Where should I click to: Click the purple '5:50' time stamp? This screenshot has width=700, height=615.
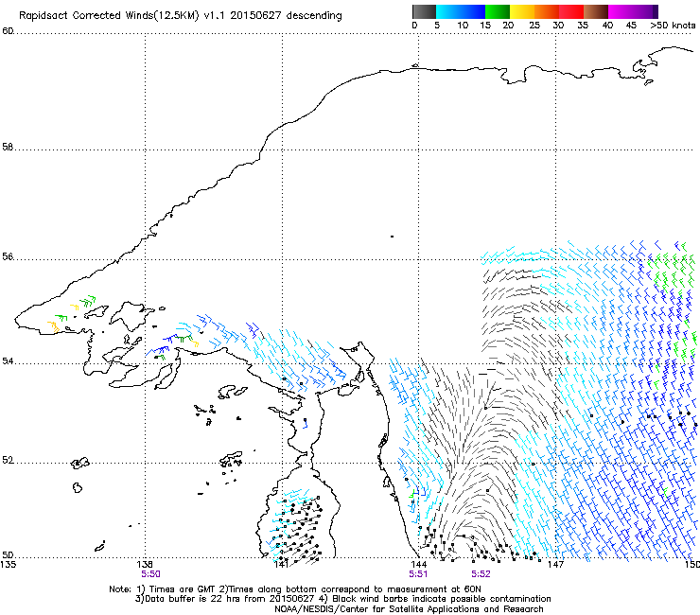[x=150, y=574]
